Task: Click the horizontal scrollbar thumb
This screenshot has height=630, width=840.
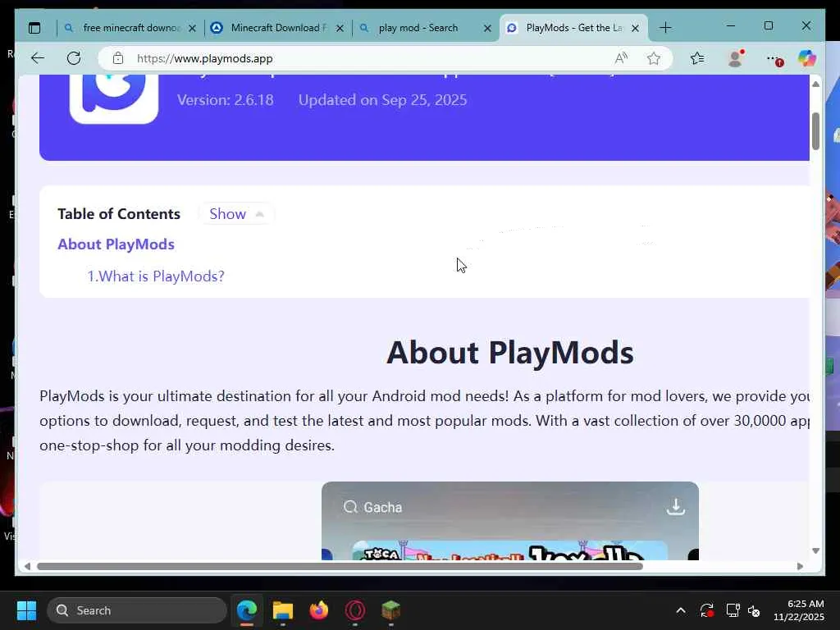Action: [x=340, y=566]
